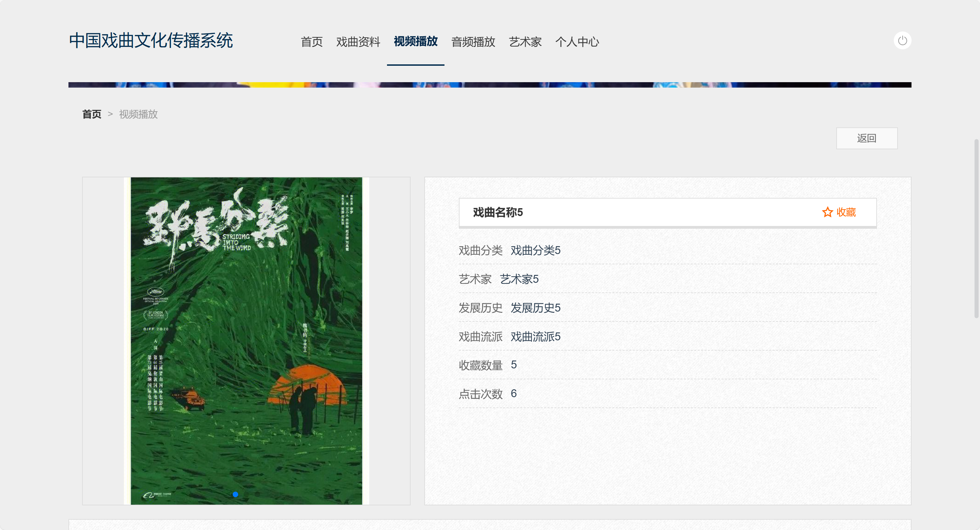Click the page vertical scrollbar thumb
This screenshot has width=980, height=530.
click(x=976, y=228)
